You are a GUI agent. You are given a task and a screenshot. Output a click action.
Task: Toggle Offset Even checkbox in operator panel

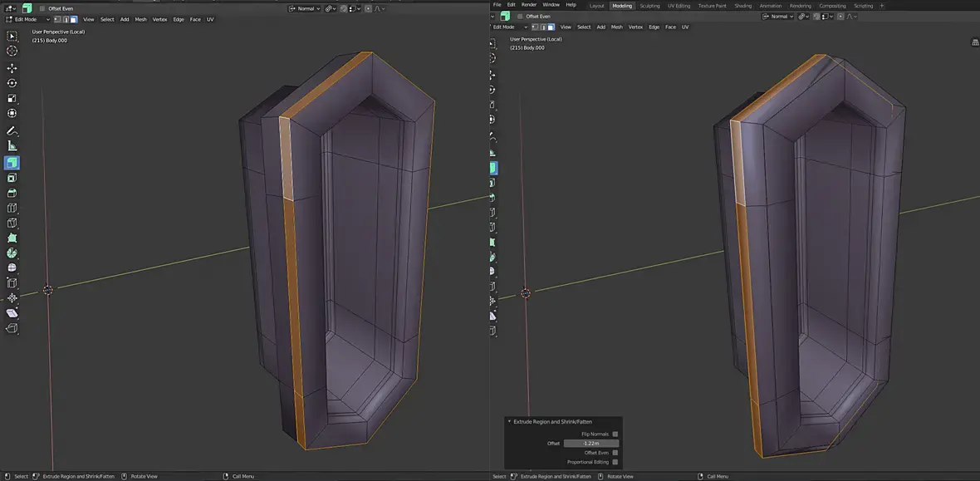(615, 453)
